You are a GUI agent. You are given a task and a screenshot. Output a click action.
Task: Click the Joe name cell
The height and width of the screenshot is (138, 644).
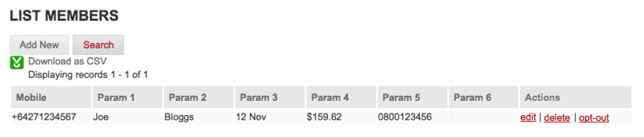tap(101, 117)
